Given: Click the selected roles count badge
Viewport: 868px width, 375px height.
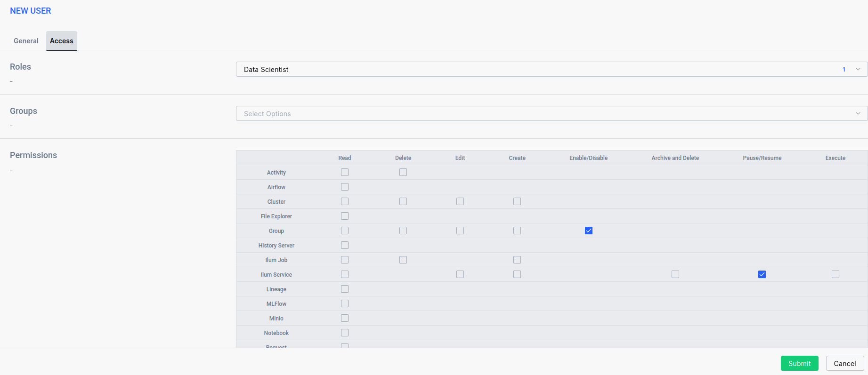Looking at the screenshot, I should coord(844,69).
